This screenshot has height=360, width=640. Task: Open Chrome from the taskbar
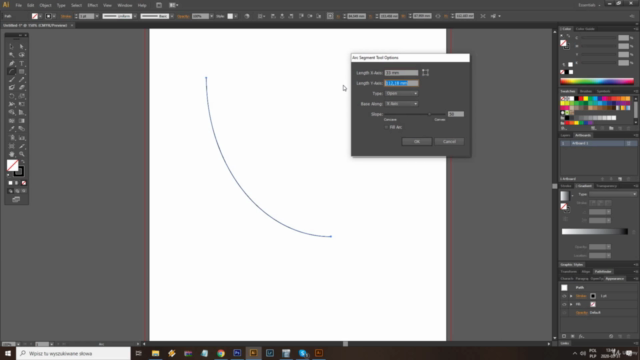pyautogui.click(x=221, y=353)
